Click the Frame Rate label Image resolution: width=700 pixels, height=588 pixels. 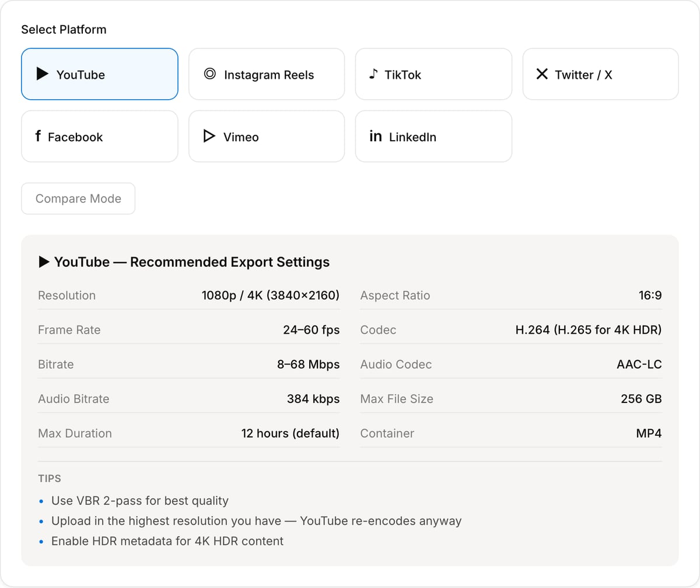tap(69, 330)
